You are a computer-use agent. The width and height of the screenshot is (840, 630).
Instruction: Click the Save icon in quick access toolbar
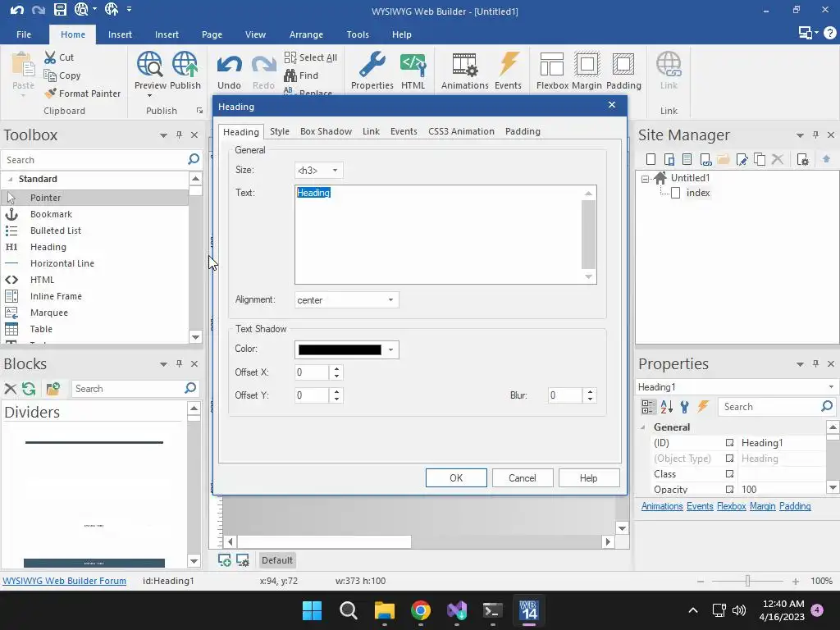60,9
